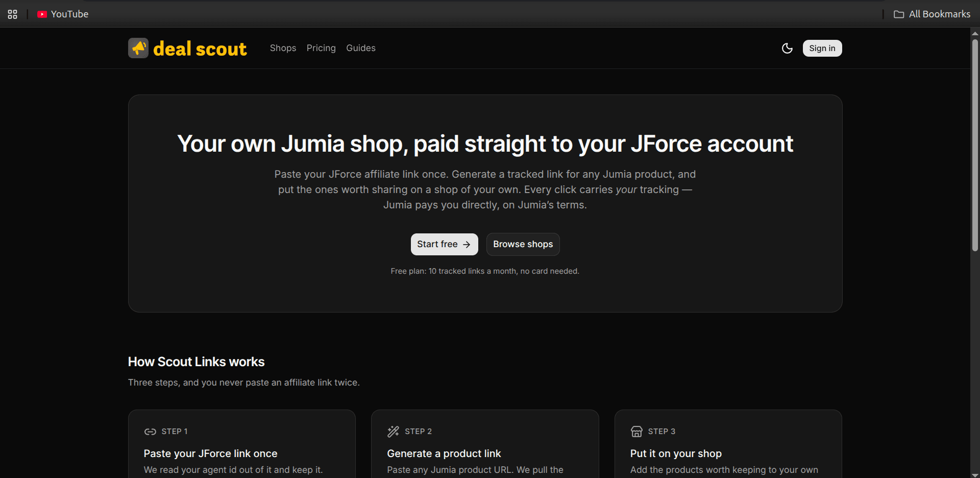980x478 pixels.
Task: Go to the Shops nav item
Action: click(283, 48)
